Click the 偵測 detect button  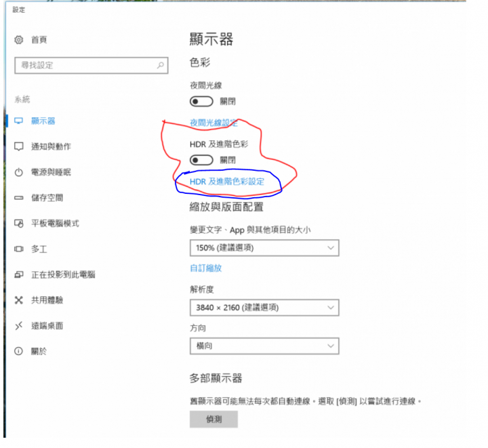(x=213, y=419)
